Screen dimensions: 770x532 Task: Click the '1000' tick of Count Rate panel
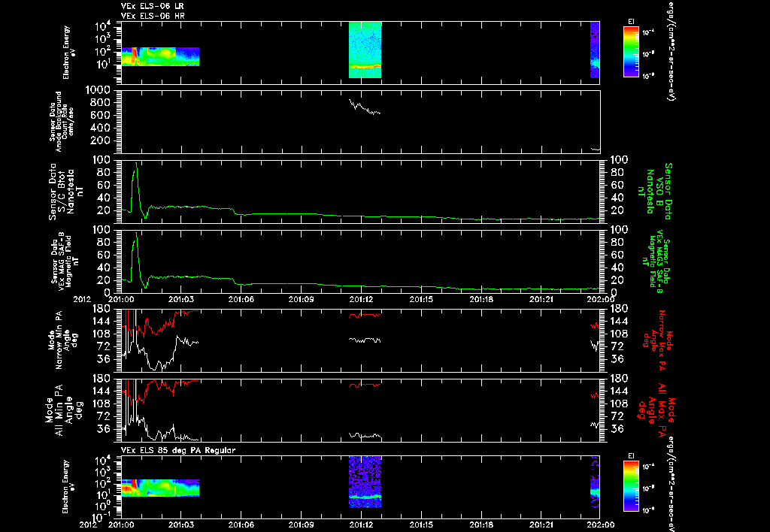point(97,90)
